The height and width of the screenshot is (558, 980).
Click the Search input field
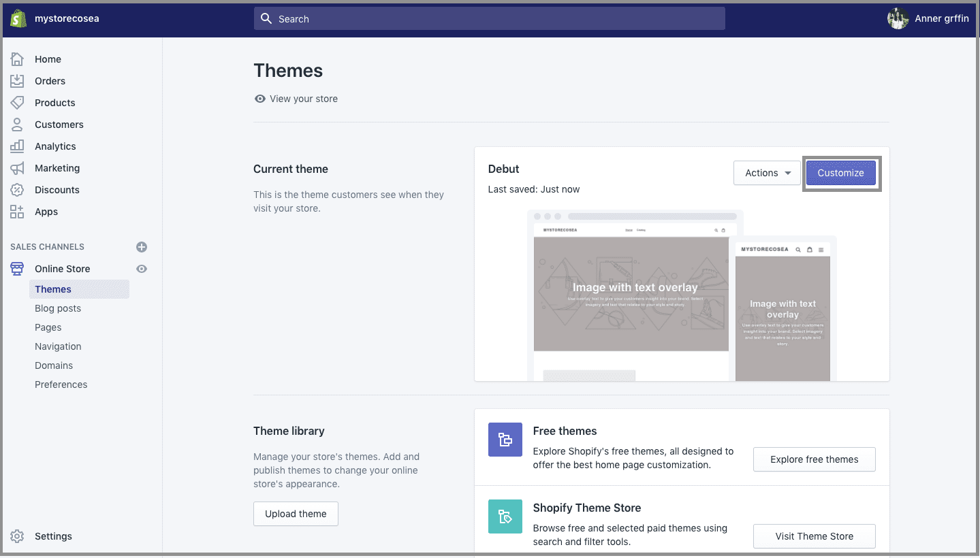pos(489,19)
